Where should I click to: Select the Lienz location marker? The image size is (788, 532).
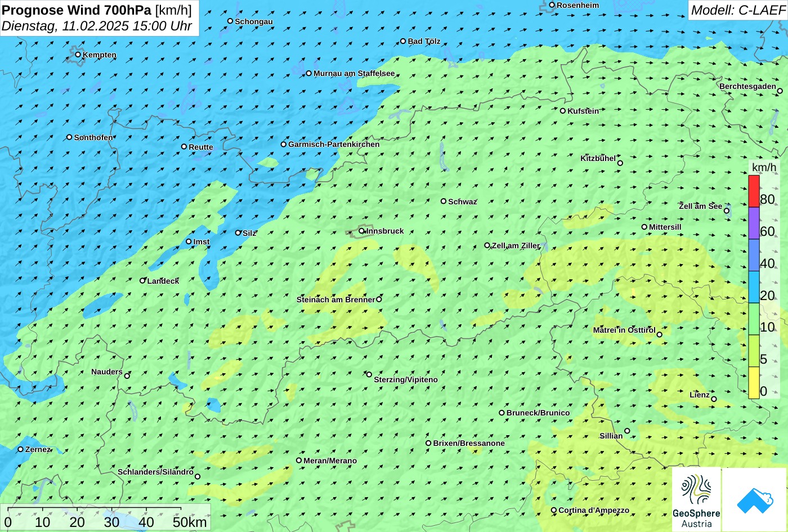click(714, 399)
